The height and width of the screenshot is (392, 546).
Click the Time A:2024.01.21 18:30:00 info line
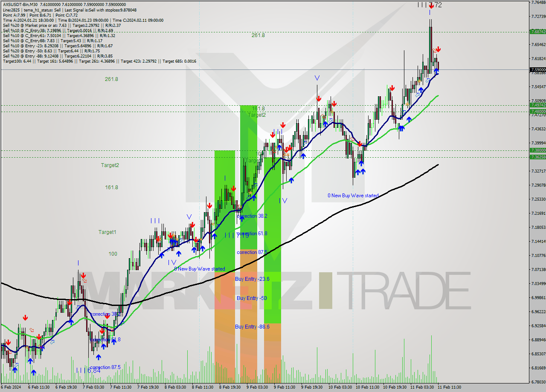coord(83,20)
